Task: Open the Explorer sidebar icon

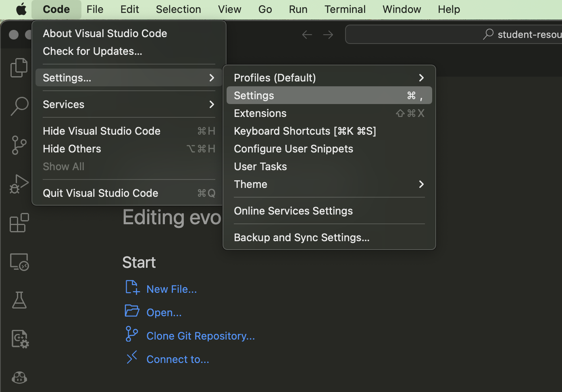Action: [x=19, y=68]
